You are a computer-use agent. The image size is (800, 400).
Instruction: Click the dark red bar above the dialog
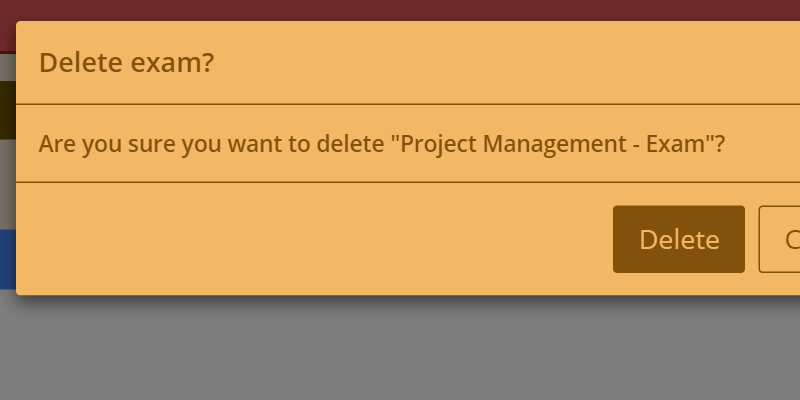click(400, 9)
